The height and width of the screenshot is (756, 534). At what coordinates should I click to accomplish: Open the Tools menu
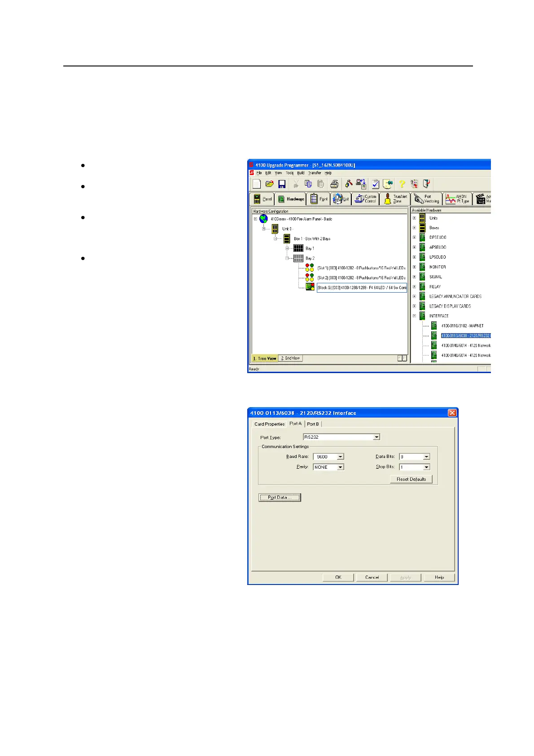(x=290, y=173)
